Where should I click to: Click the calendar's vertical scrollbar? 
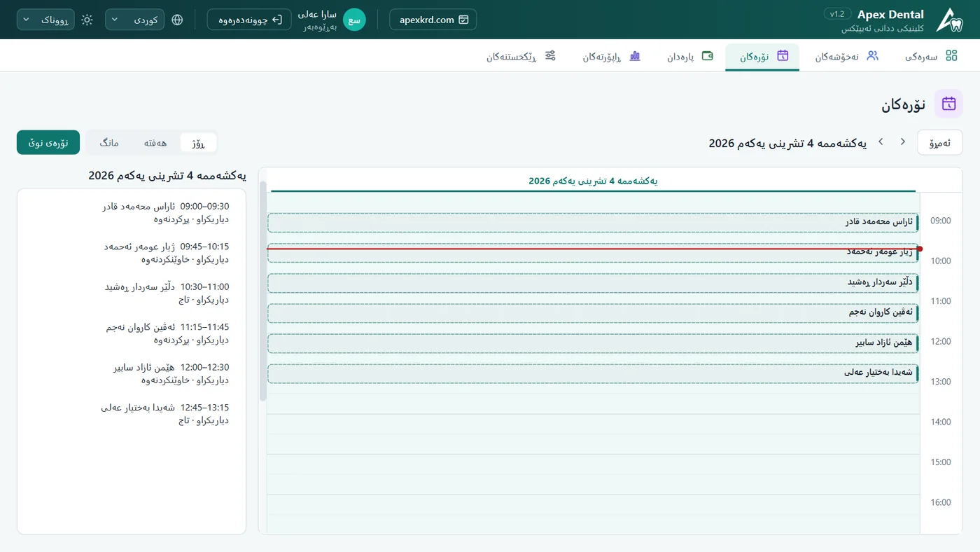click(x=263, y=291)
